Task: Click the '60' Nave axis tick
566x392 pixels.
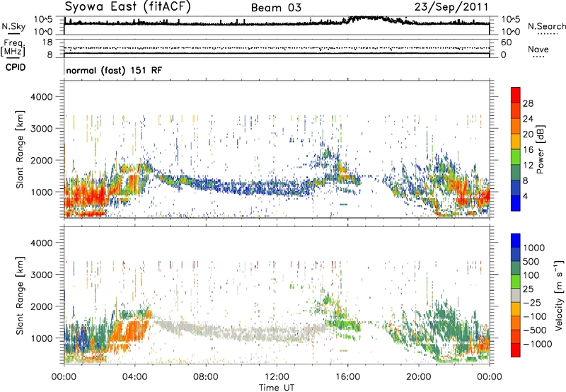Action: pyautogui.click(x=507, y=42)
